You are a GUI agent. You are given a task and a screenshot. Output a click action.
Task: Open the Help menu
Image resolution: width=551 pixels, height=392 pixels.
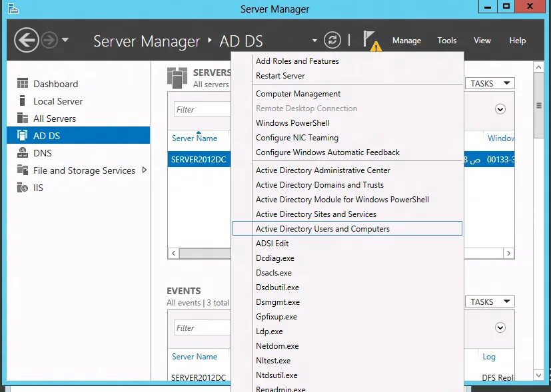point(517,41)
